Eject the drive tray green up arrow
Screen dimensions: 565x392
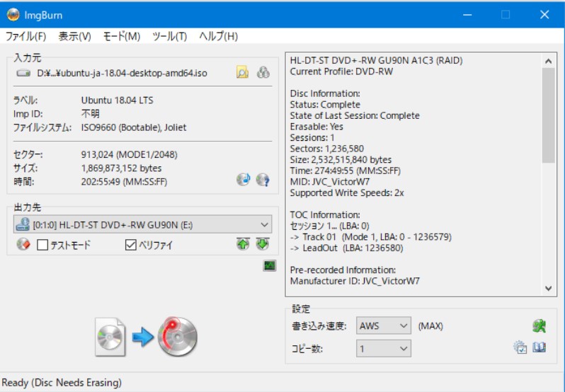(x=244, y=243)
